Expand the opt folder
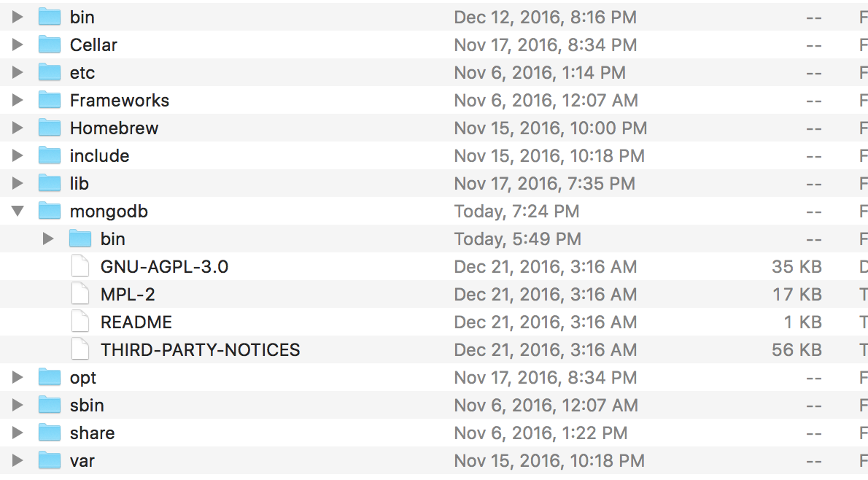868x480 pixels. tap(18, 377)
